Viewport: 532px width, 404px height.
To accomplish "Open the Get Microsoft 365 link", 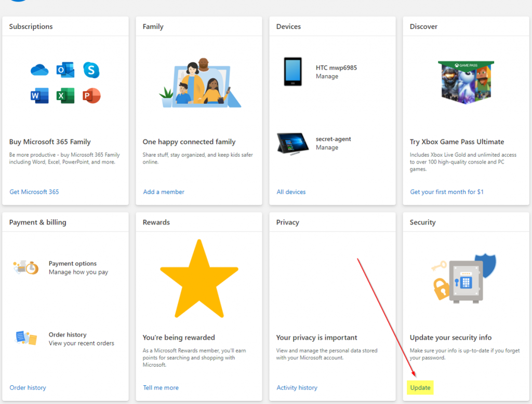I will click(34, 192).
